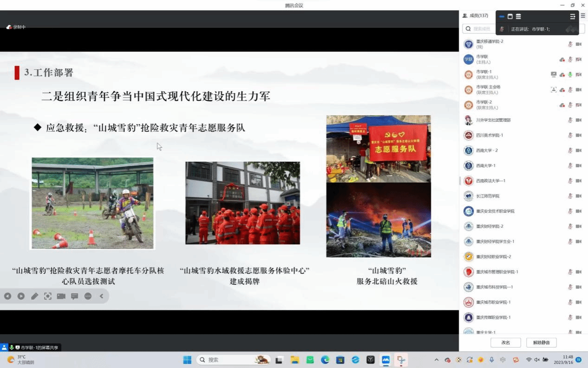
Task: Toggle the green microphone of 市学联-1
Action: (570, 74)
